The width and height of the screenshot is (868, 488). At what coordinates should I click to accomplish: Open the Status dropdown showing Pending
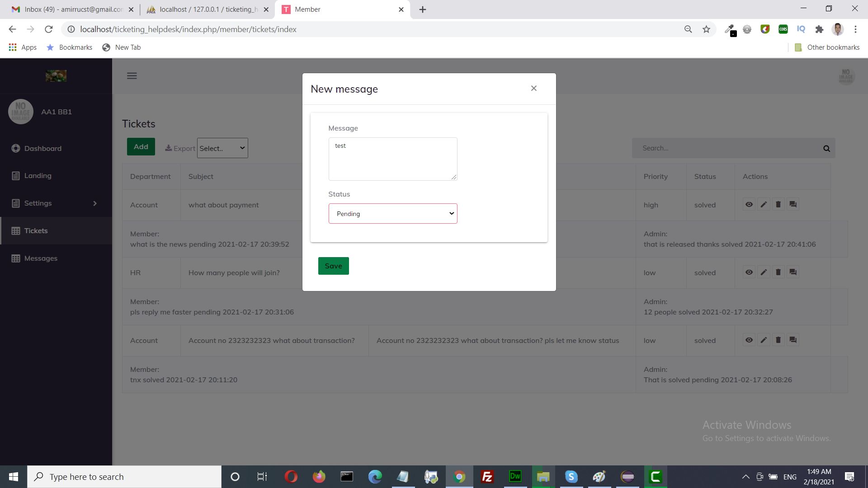pos(392,214)
